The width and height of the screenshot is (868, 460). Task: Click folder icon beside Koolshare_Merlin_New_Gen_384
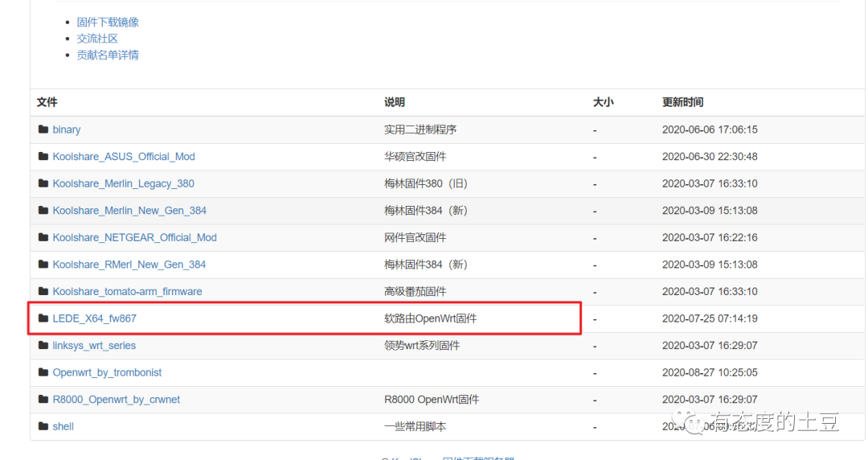coord(43,210)
